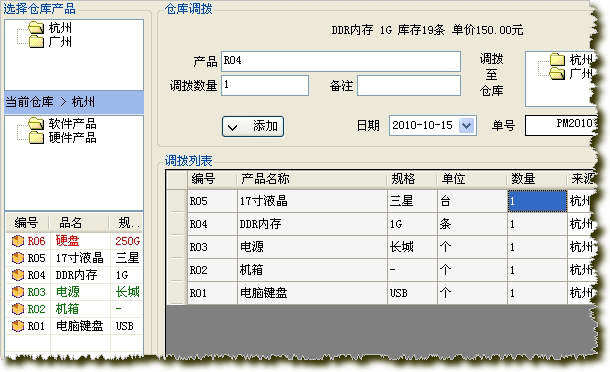Select DDR内存 in the product list
This screenshot has width=610, height=372.
77,275
